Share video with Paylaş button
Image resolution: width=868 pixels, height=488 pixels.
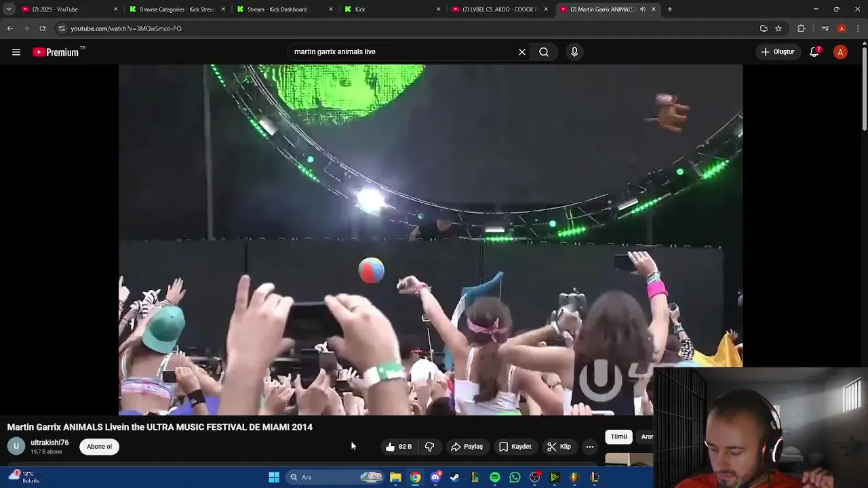pyautogui.click(x=467, y=447)
